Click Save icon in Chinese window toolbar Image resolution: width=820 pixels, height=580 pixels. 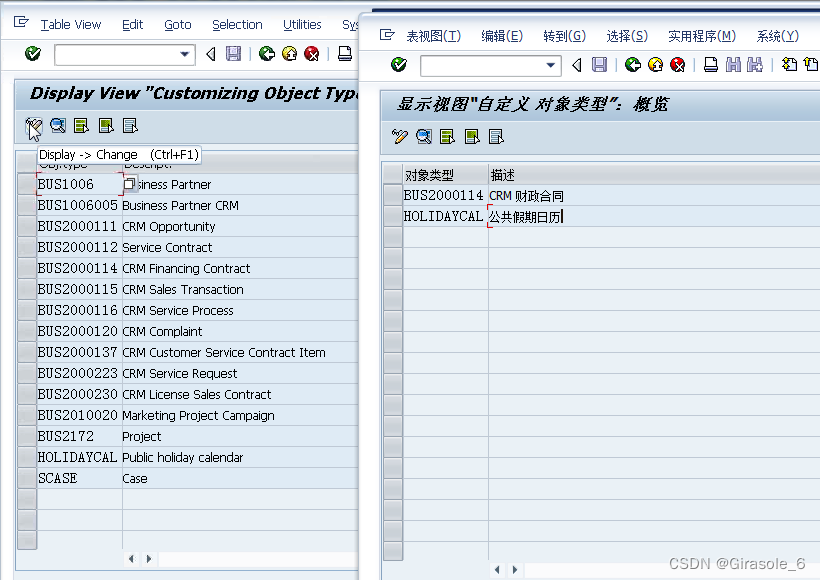pos(599,64)
